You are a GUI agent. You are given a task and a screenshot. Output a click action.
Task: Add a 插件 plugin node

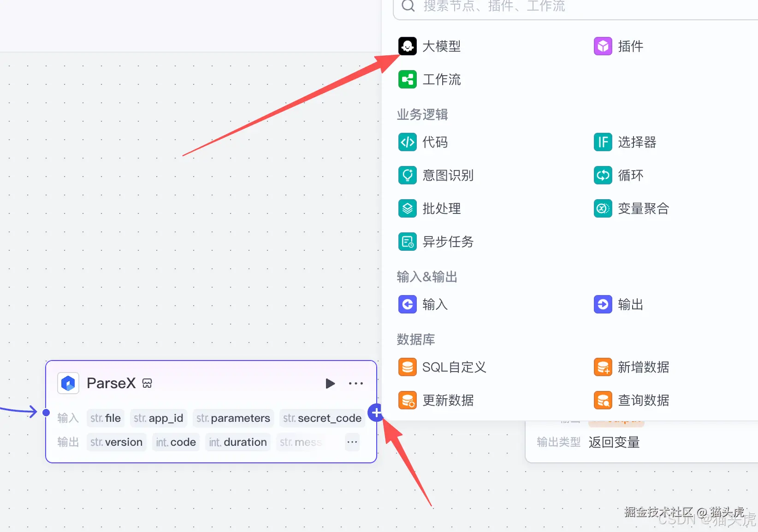click(x=631, y=46)
